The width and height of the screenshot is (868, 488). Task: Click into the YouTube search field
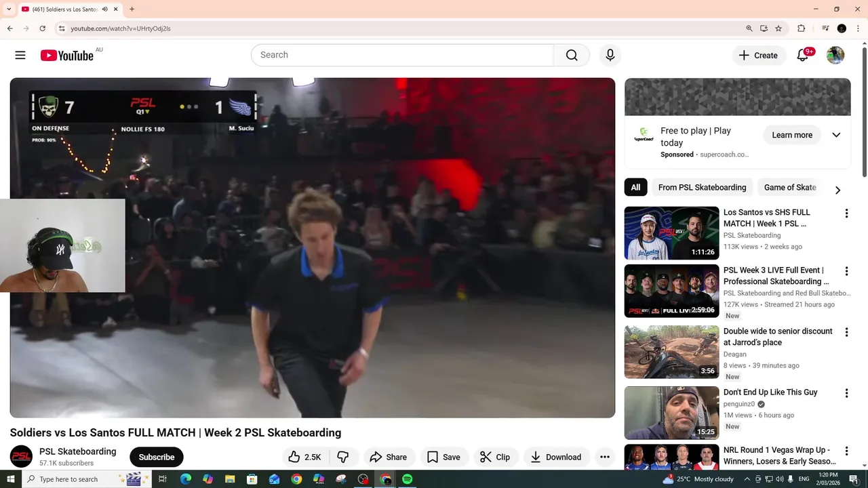coord(402,55)
